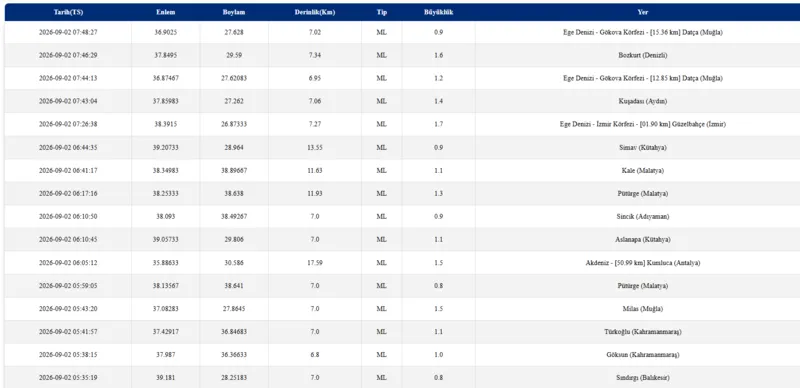This screenshot has height=388, width=800.
Task: Click location Akdeniz Kumluca (Antalya)
Action: coord(642,263)
